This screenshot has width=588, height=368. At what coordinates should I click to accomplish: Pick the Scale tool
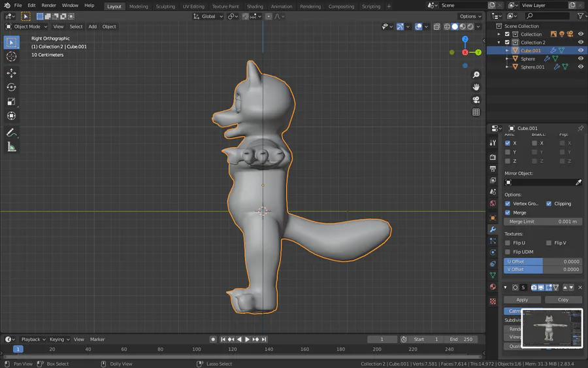click(x=11, y=102)
